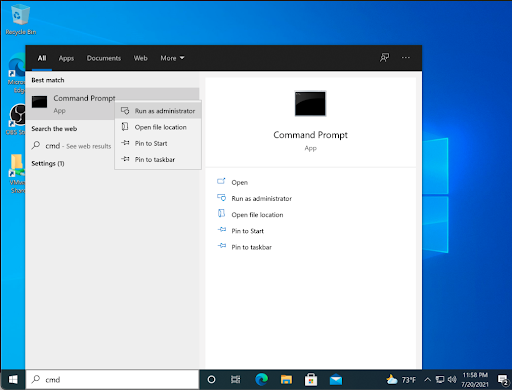Switch to the Apps tab
512x390 pixels.
(x=66, y=58)
